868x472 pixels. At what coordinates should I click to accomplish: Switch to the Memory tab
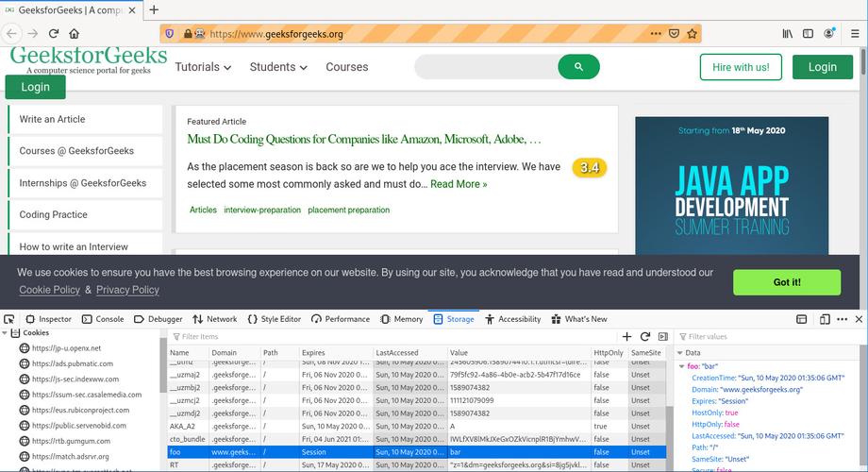[402, 319]
